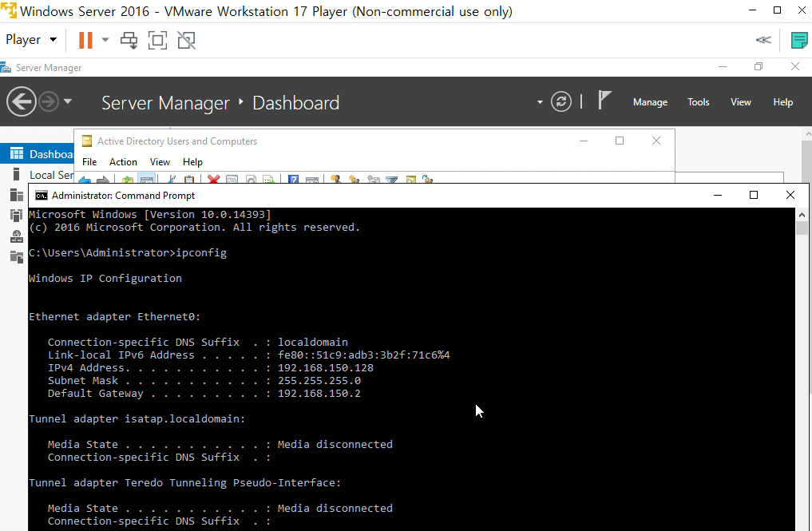The width and height of the screenshot is (812, 531).
Task: Click the subnet mask 255.255.255.0
Action: [x=319, y=381]
